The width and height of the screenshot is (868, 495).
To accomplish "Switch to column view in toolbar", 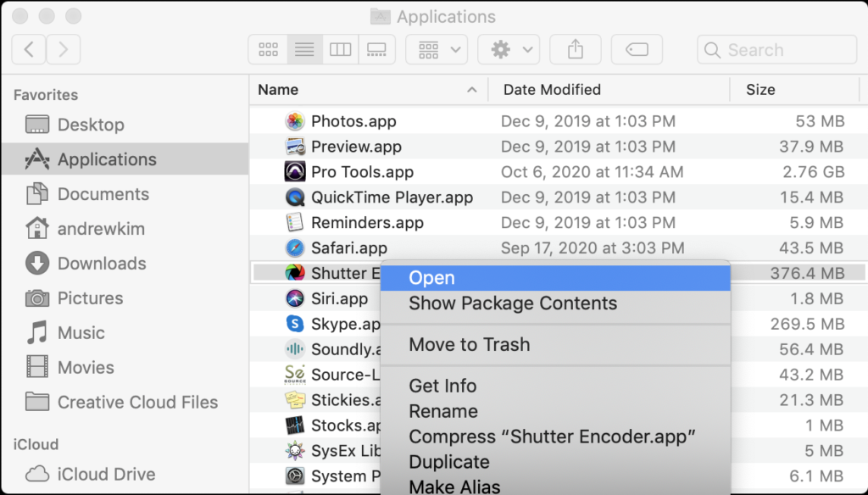I will coord(340,50).
